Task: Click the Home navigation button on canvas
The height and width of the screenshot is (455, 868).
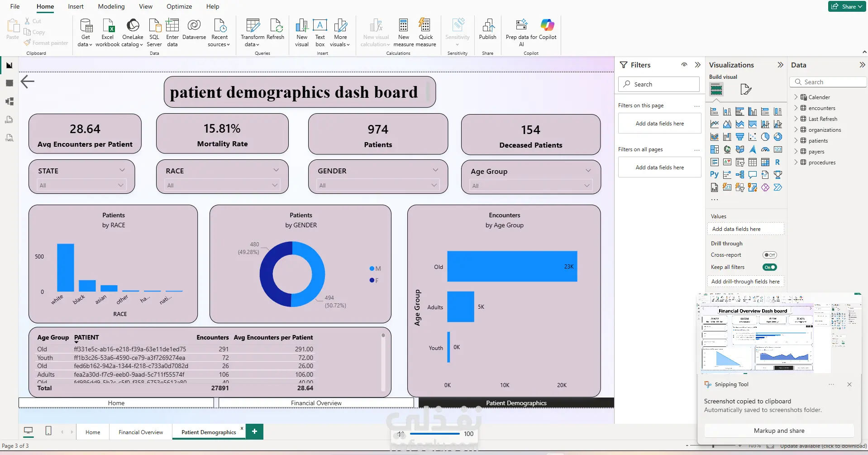Action: coord(116,403)
